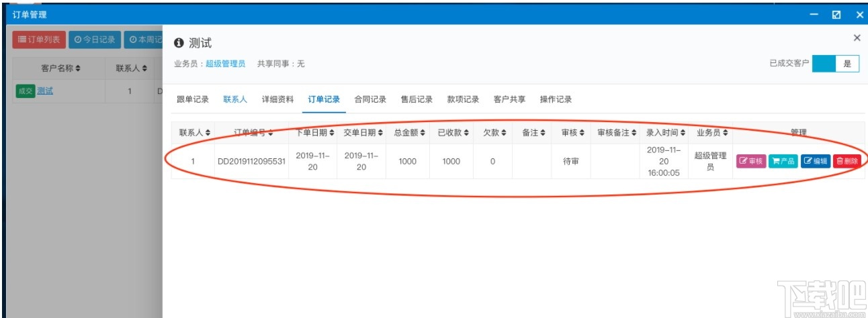Click the green 成交 badge
Image resolution: width=868 pixels, height=318 pixels.
[25, 91]
